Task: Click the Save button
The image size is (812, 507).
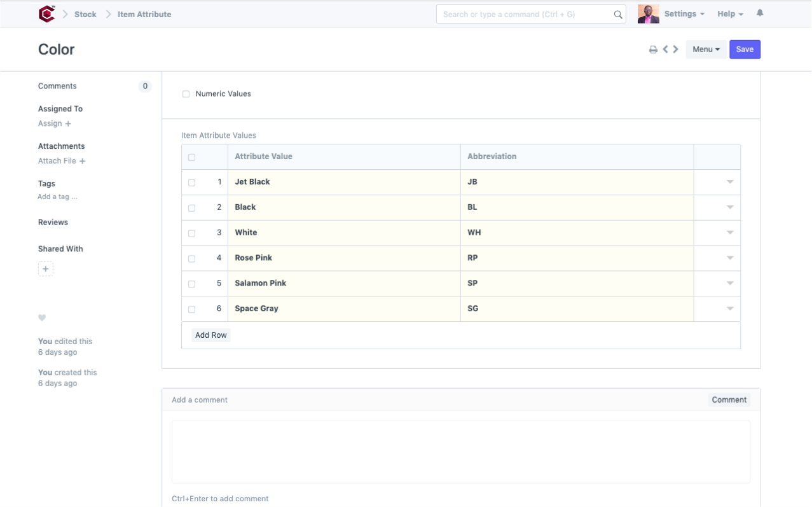Action: (x=745, y=50)
